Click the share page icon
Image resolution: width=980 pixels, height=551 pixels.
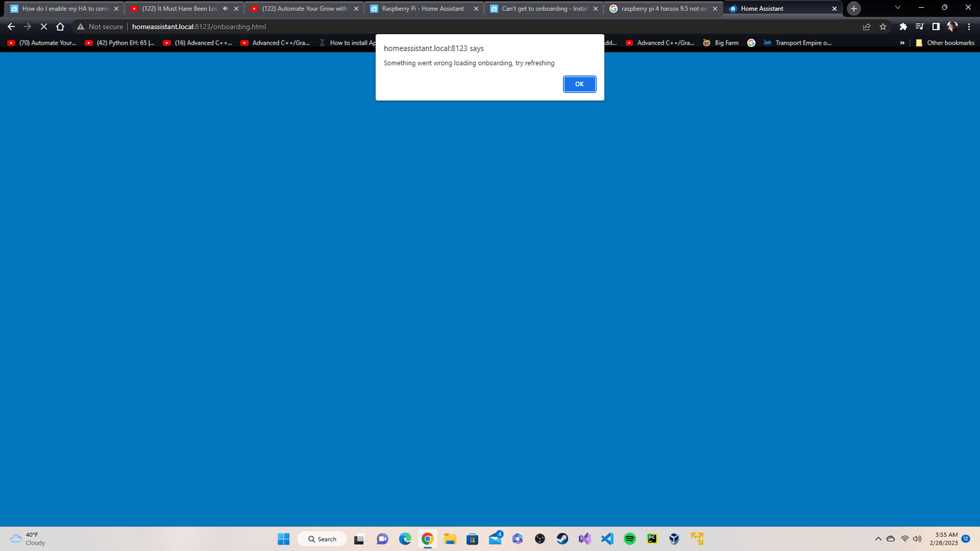pyautogui.click(x=866, y=26)
